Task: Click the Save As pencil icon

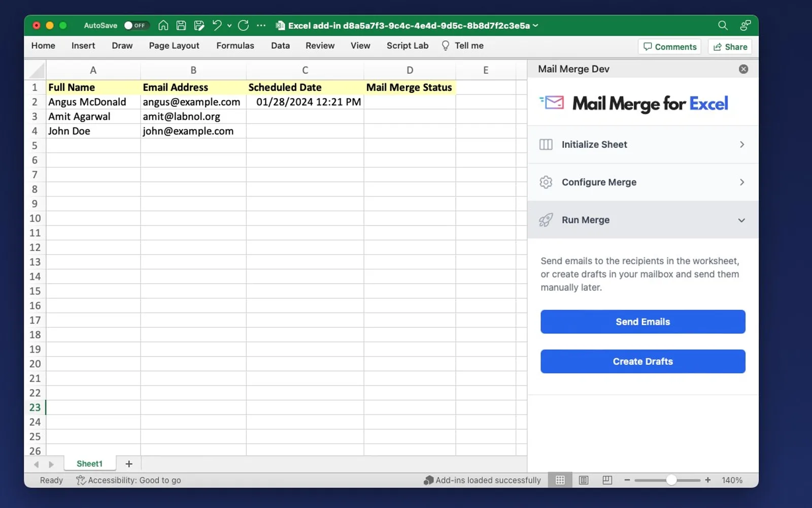Action: pos(199,25)
